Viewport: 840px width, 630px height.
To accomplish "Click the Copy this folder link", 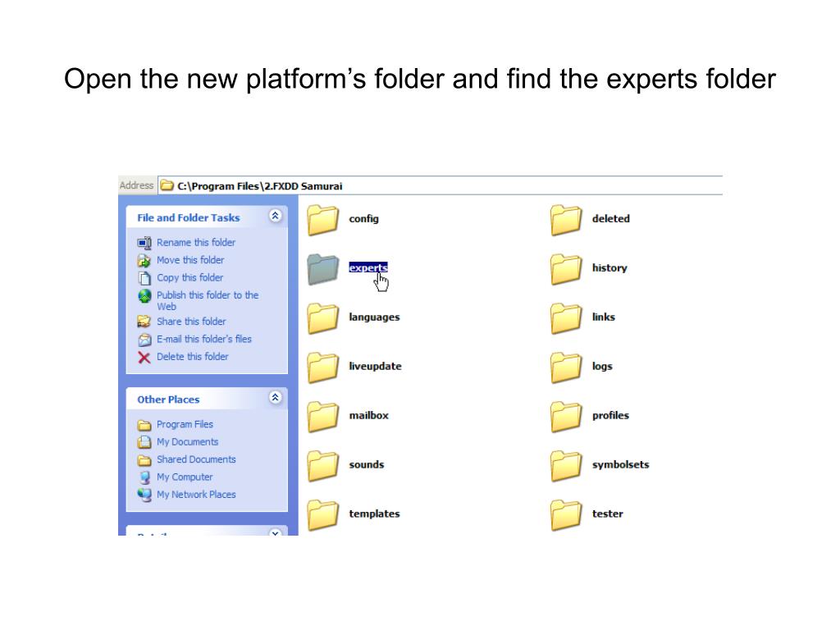I will 189,277.
